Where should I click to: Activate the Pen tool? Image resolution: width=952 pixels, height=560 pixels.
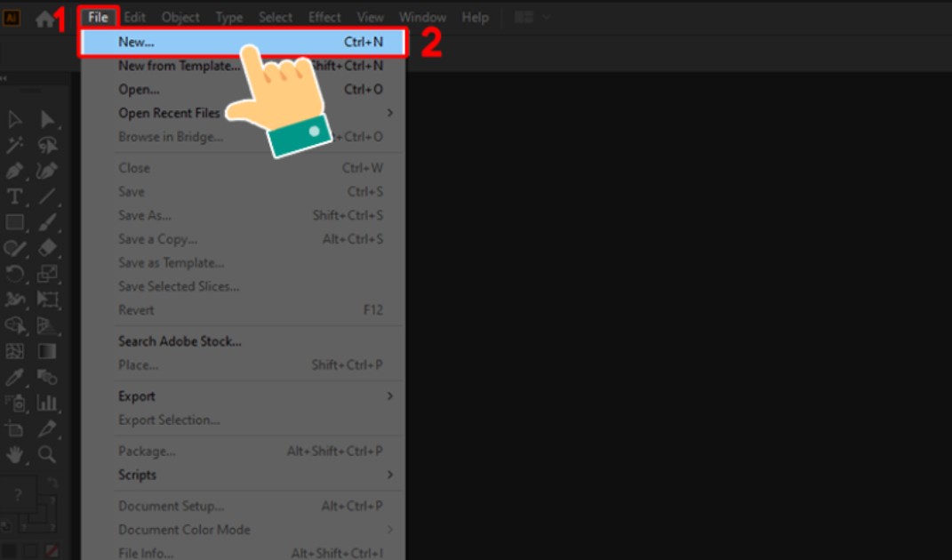tap(15, 171)
